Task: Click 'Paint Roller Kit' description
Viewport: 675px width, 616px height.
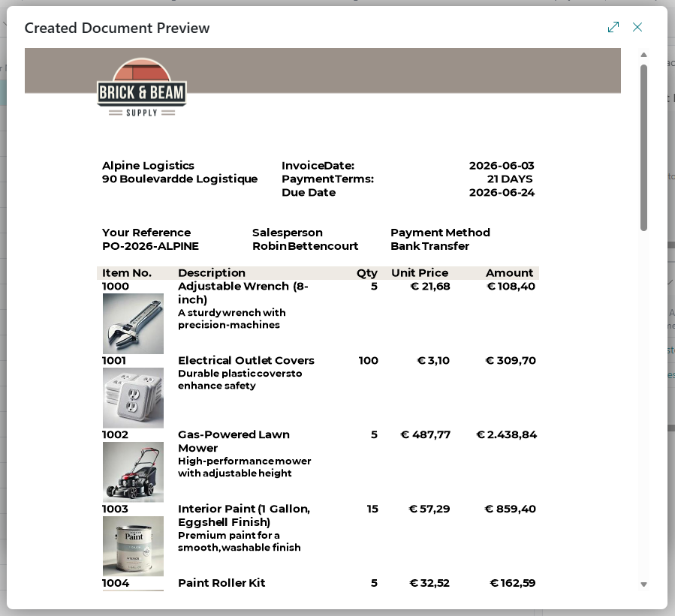Action: pyautogui.click(x=221, y=583)
